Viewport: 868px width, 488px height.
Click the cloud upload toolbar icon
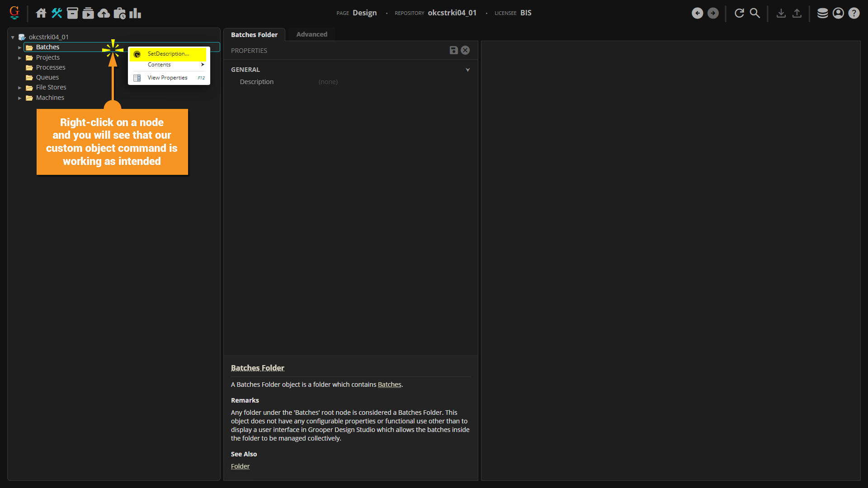click(x=104, y=13)
